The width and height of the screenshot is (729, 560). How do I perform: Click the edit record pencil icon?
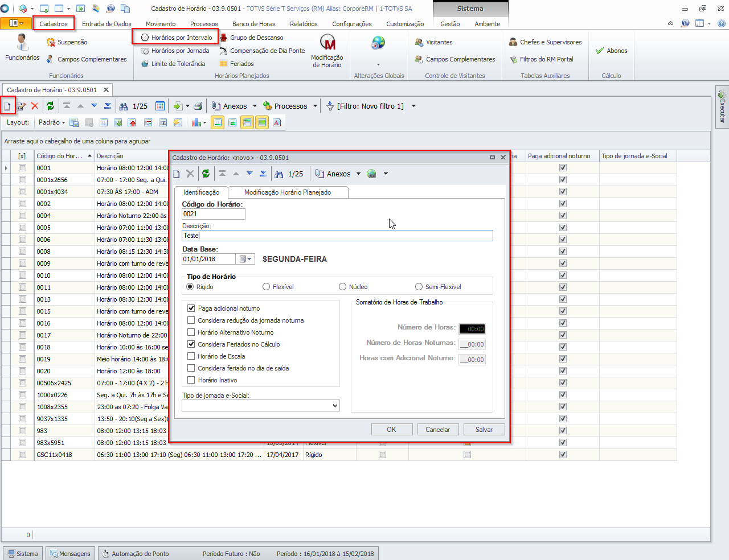(21, 106)
